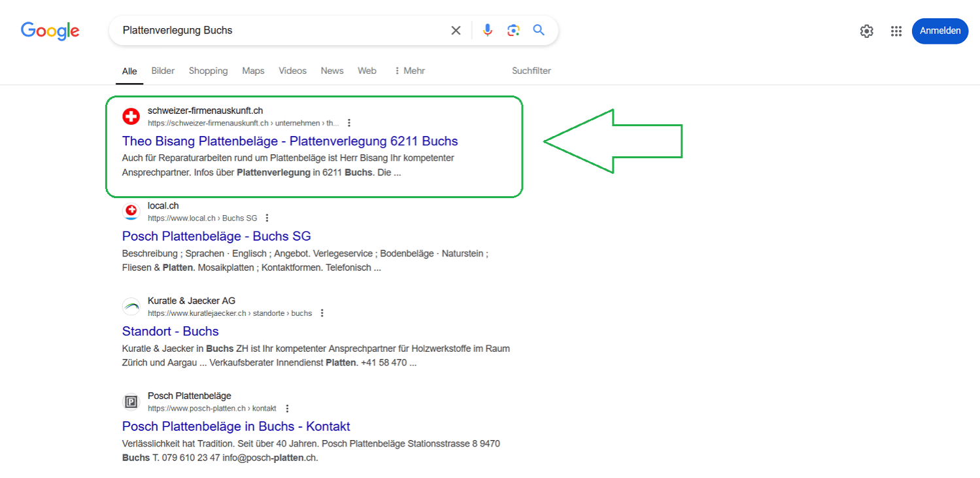Switch to the Shopping tab

[x=209, y=71]
